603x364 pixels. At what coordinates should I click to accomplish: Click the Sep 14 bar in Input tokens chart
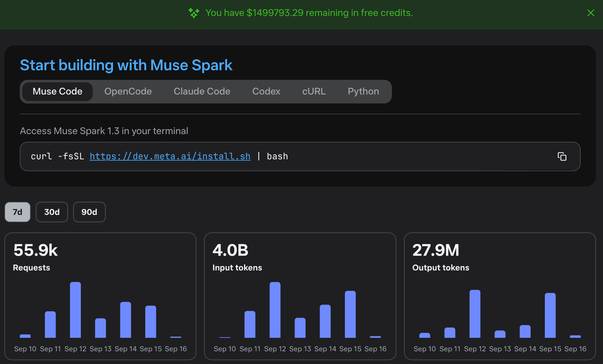point(325,321)
